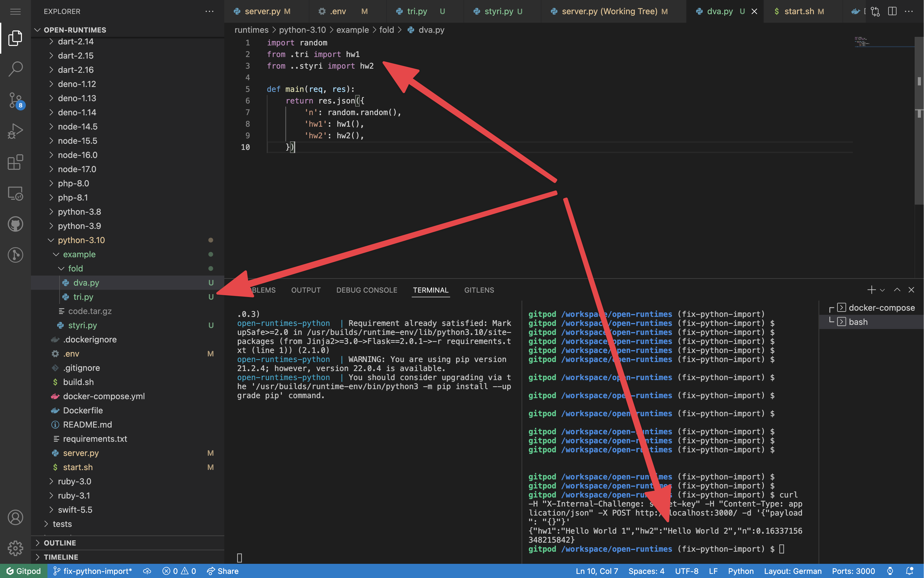
Task: Open notifications bell in status bar
Action: tap(910, 571)
